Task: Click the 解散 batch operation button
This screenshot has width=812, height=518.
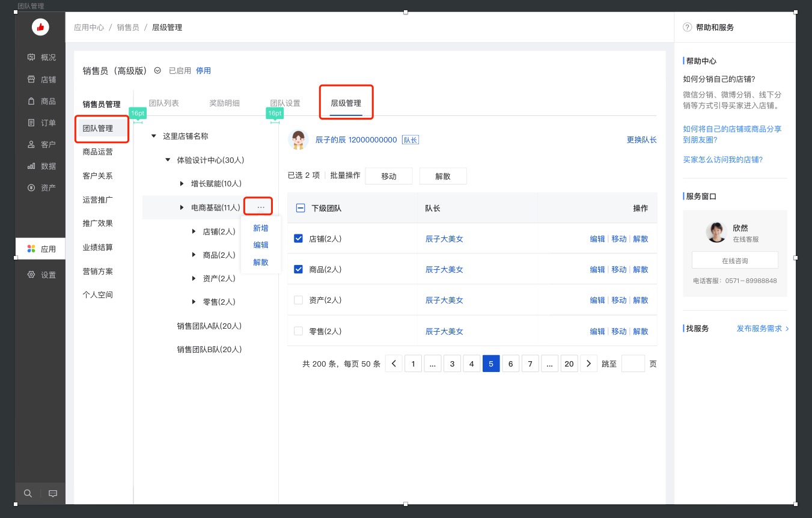Action: tap(443, 176)
